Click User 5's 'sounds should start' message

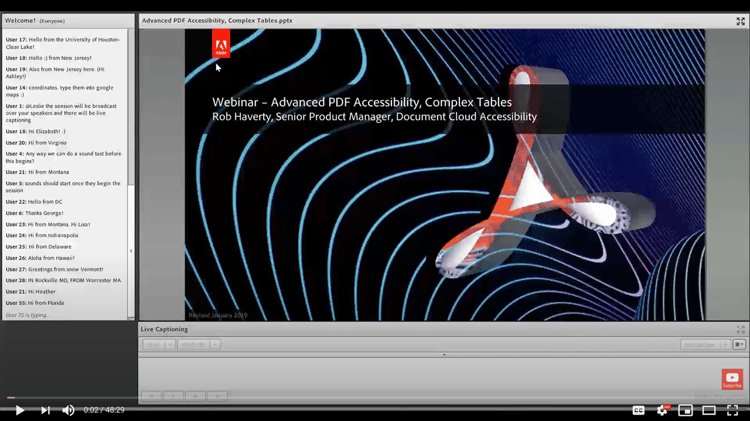click(63, 187)
